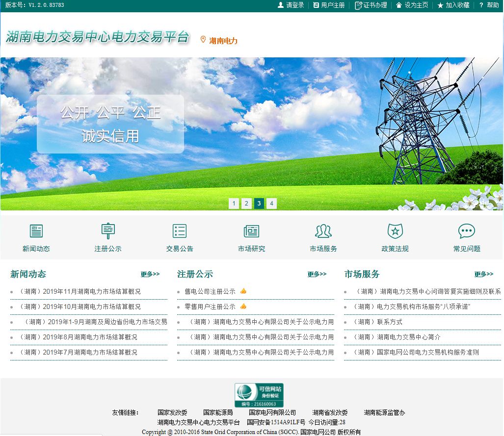
Task: Click the 市场服务 section heading
Action: [362, 274]
